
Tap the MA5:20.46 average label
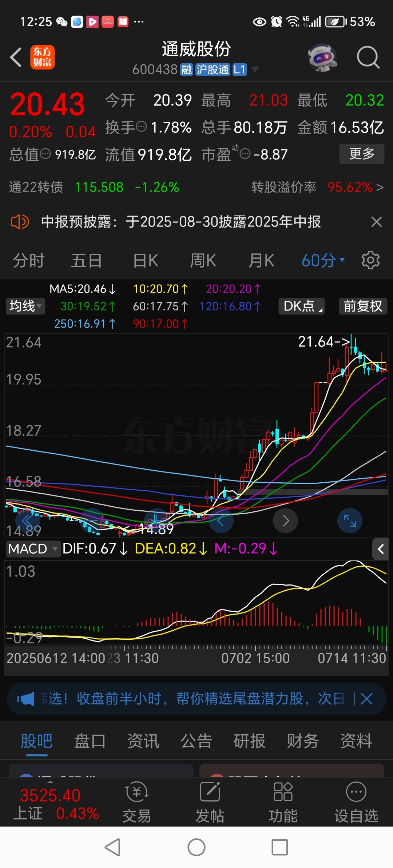tap(83, 289)
